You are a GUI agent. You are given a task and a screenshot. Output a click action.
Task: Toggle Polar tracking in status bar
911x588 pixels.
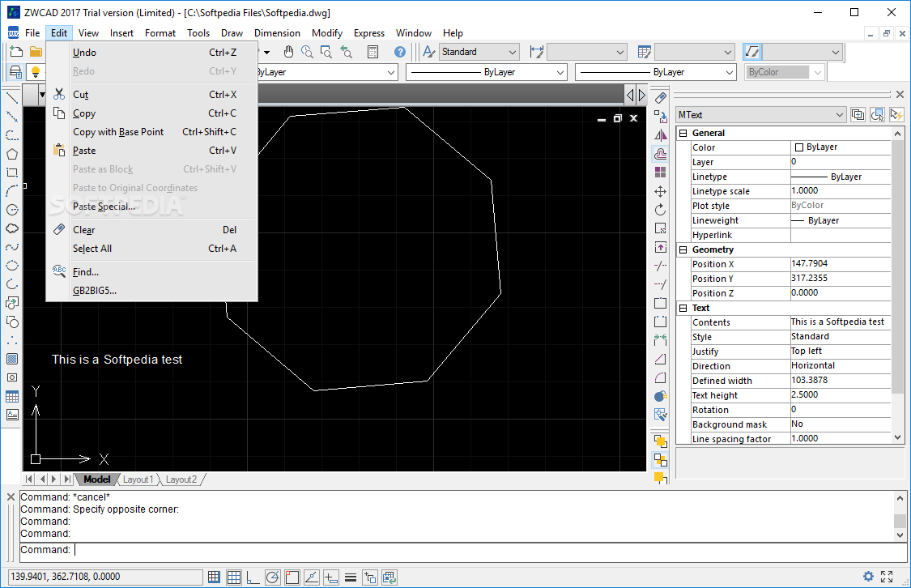point(272,577)
